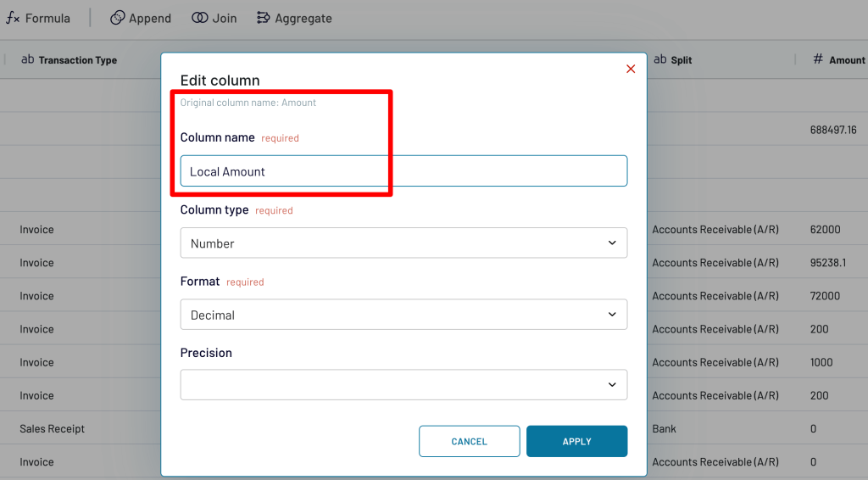Click the Amount column number-type icon
Screen dimensions: 868x480
818,59
